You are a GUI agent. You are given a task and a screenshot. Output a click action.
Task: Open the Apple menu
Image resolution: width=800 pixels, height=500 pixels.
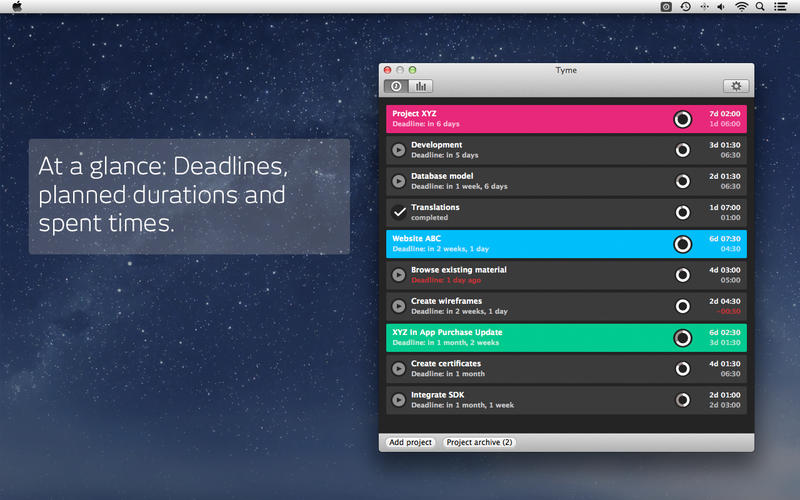point(17,6)
